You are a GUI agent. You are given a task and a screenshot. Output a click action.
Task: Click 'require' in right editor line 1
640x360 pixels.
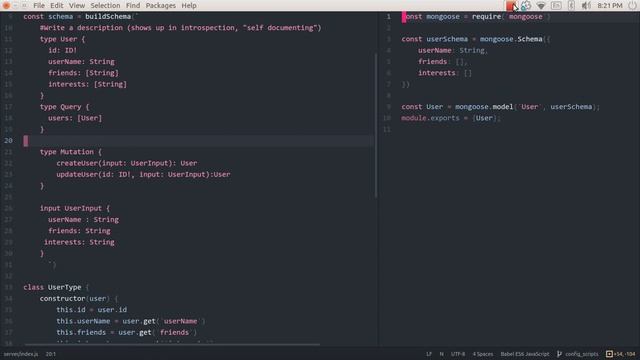(486, 17)
